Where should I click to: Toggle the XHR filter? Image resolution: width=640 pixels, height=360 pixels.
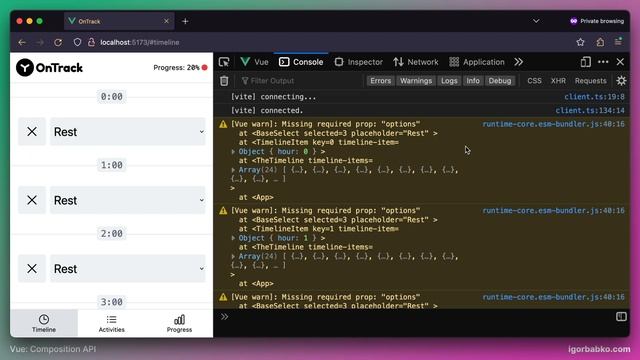point(558,81)
